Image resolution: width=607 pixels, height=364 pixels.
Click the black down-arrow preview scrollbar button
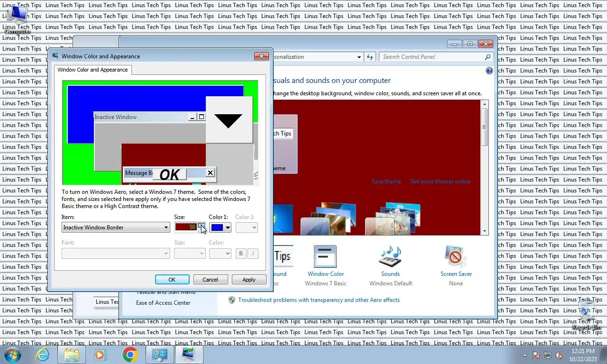(229, 119)
